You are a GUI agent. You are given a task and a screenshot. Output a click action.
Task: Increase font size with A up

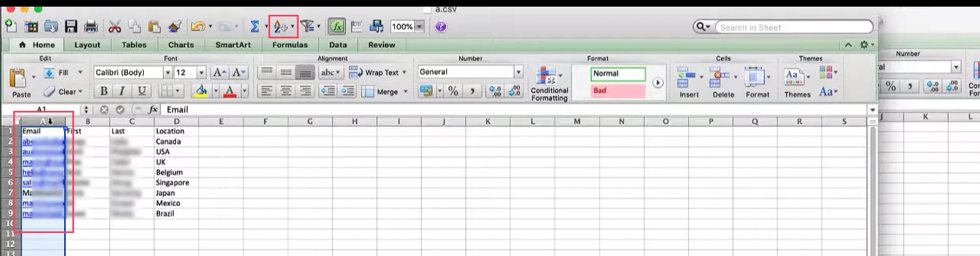coord(219,73)
